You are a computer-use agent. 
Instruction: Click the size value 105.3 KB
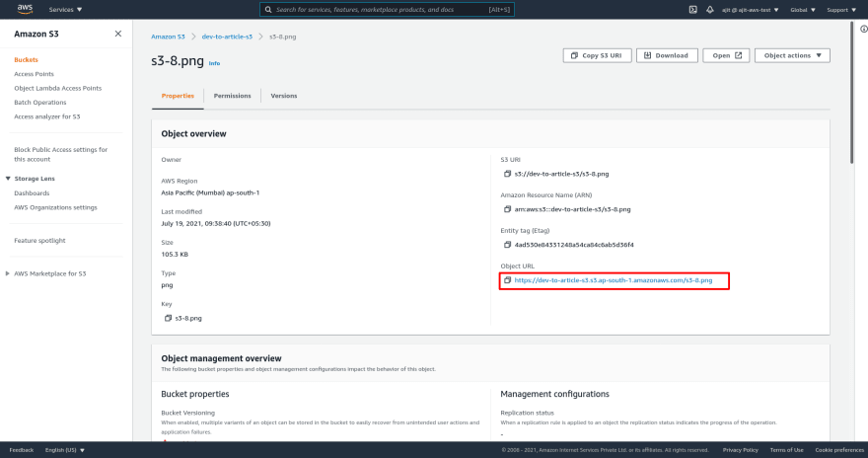point(175,255)
